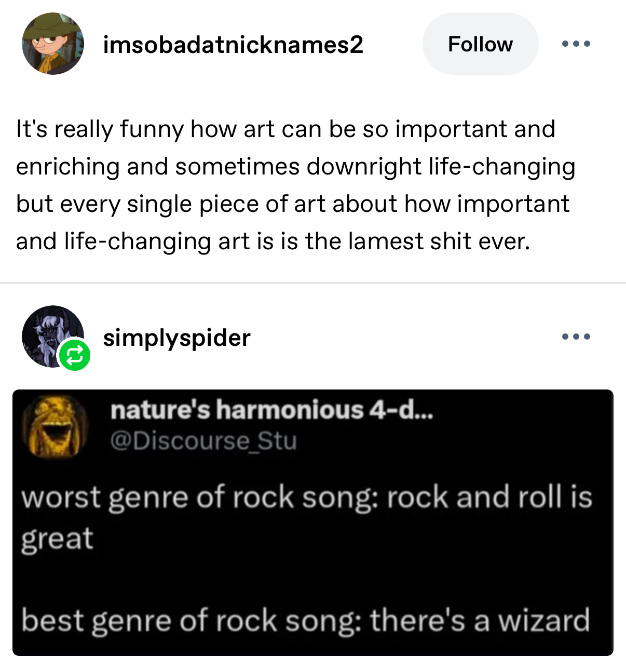
Task: Visit simplyspider's blog via username
Action: coord(176,338)
